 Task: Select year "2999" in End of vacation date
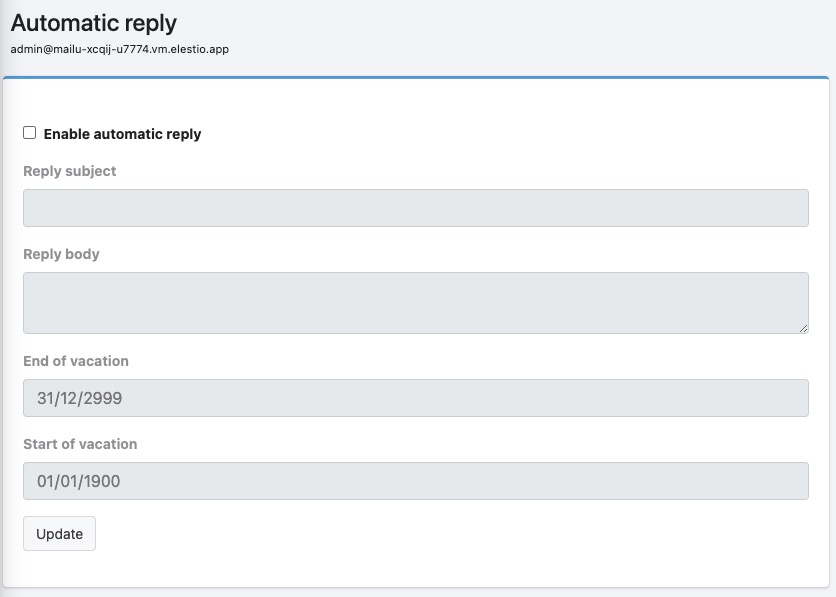click(x=103, y=398)
